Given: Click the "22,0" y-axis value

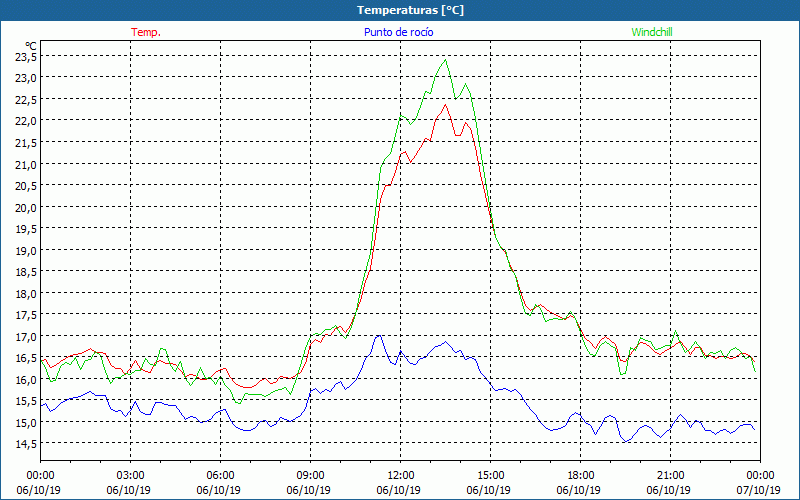Looking at the screenshot, I should point(26,121).
